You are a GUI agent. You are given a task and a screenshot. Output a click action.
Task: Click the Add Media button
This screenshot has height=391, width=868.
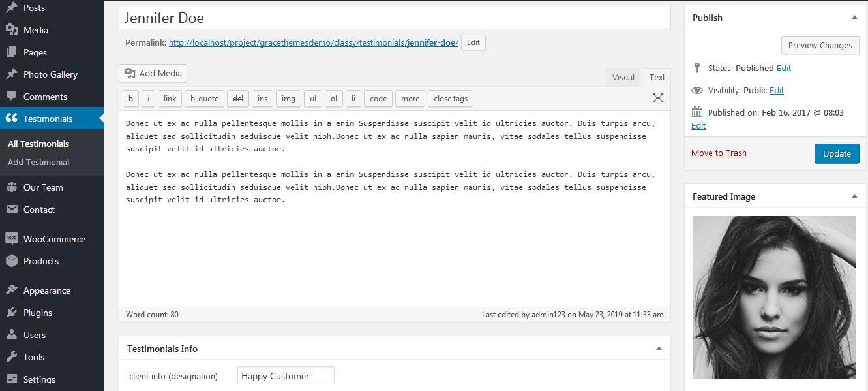(153, 73)
